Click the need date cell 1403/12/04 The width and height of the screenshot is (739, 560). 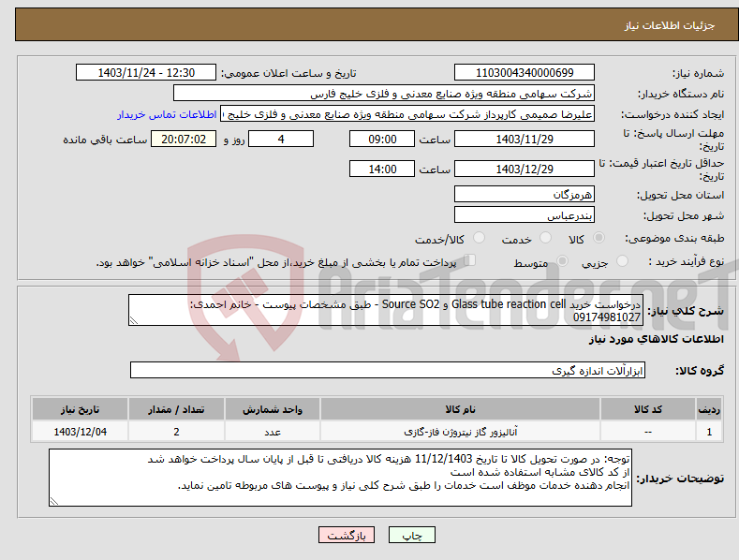pyautogui.click(x=81, y=432)
